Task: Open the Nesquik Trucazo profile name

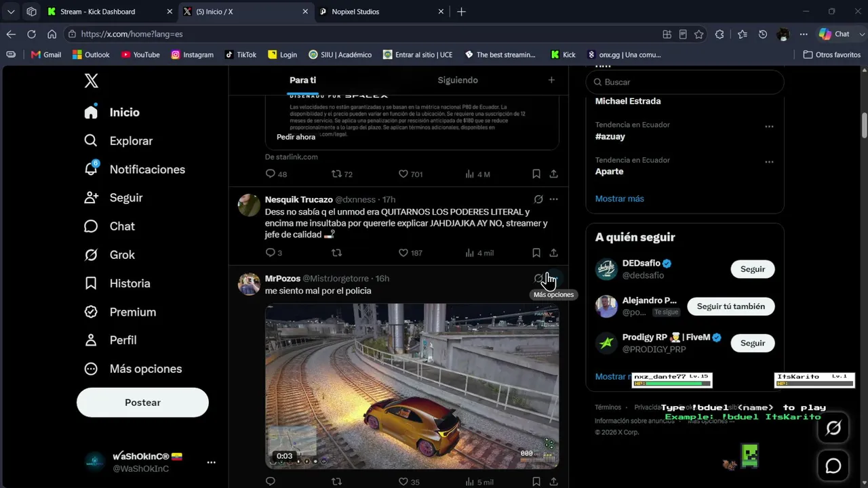Action: click(x=298, y=199)
